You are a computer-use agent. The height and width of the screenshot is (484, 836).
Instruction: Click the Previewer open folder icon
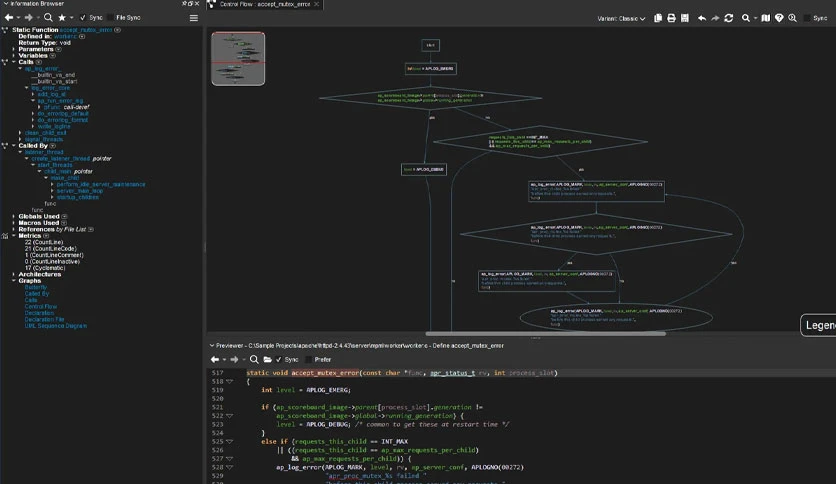click(267, 359)
